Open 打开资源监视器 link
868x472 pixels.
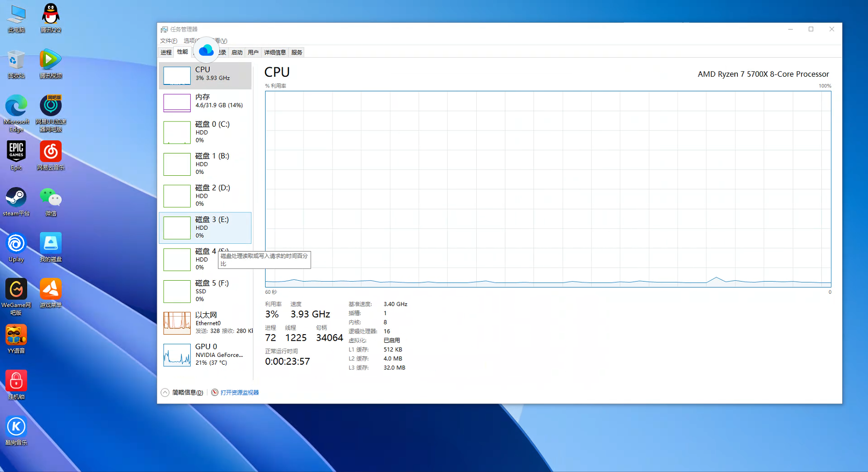239,392
